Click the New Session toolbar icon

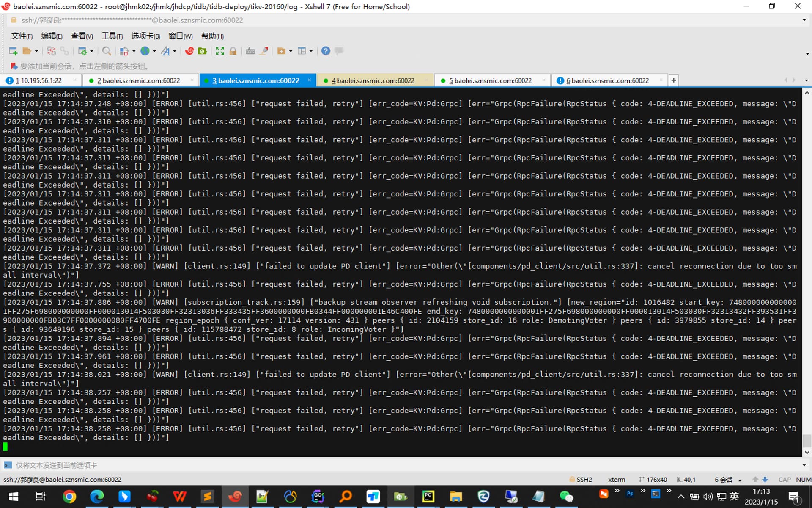13,51
